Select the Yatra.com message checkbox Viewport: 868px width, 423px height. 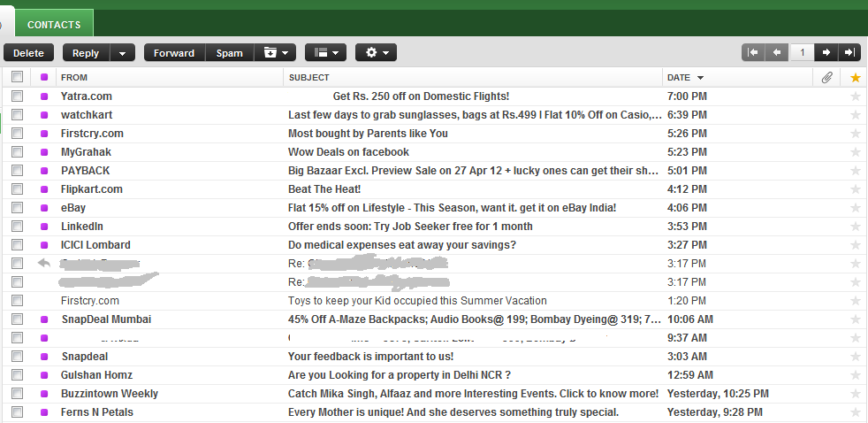[17, 96]
